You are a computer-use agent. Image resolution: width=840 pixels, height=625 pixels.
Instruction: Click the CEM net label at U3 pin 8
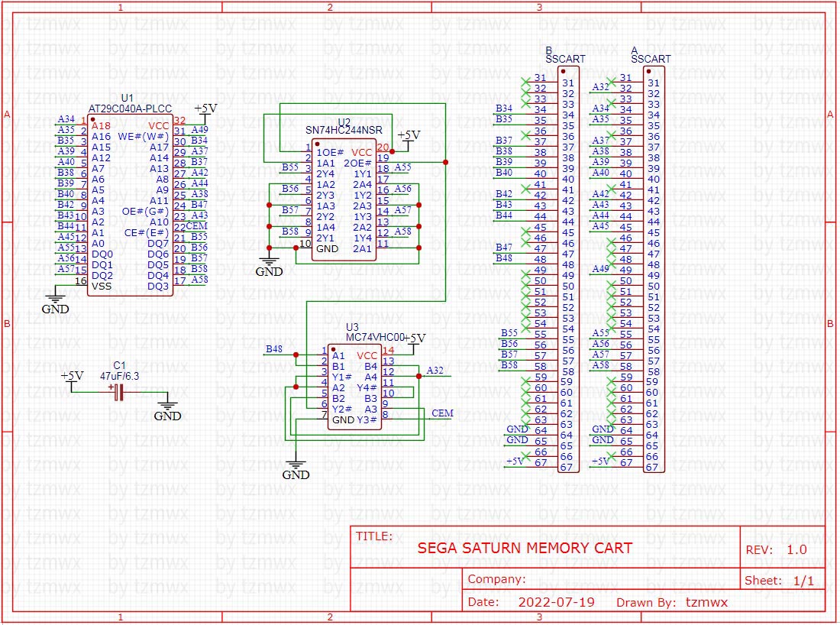[442, 413]
